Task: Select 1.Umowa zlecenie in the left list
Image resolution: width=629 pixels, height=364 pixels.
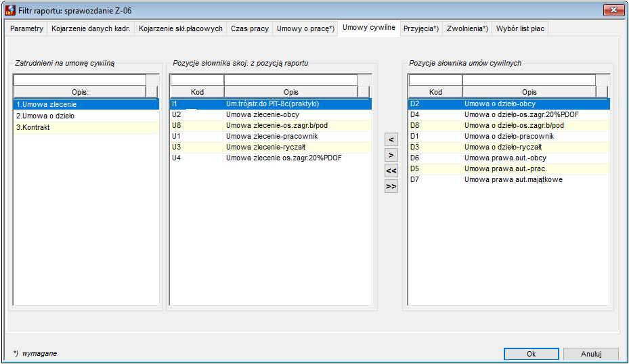Action: coord(86,104)
